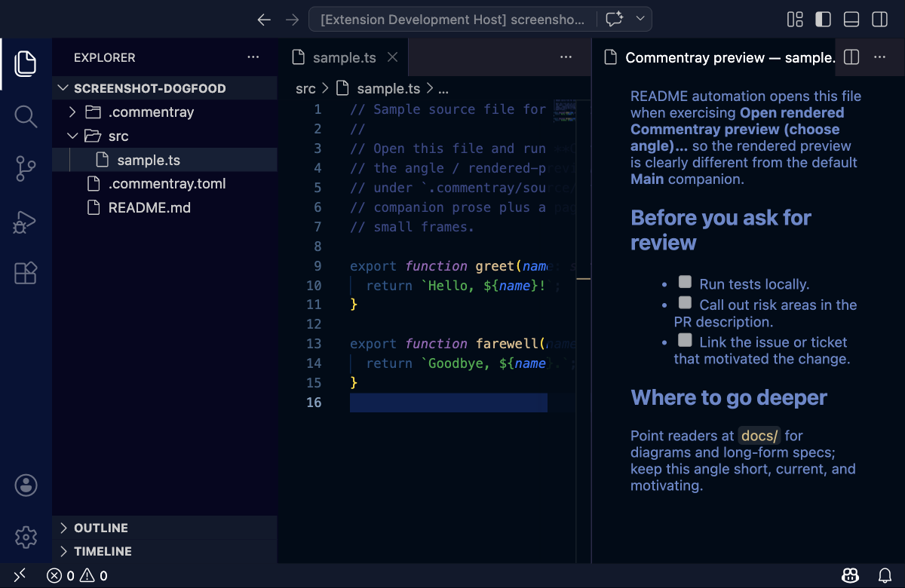
Task: Toggle the secondary side bar
Action: pyautogui.click(x=879, y=20)
